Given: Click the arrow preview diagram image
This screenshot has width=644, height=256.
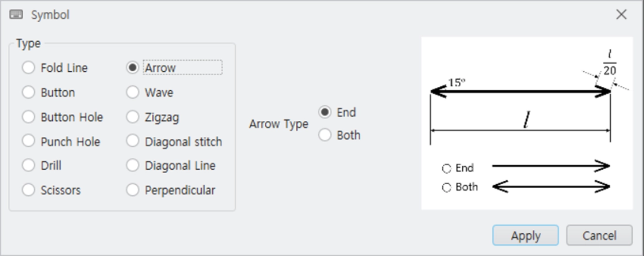Looking at the screenshot, I should point(527,123).
